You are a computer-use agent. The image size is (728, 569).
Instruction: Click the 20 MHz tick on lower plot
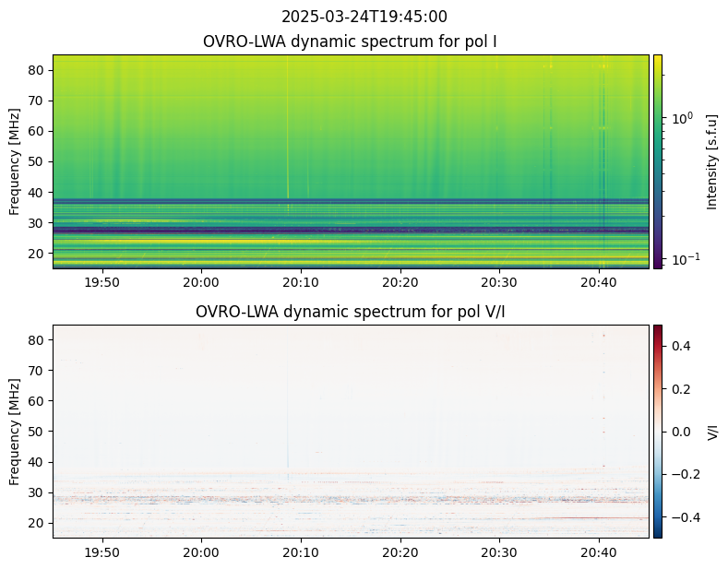pos(37,523)
